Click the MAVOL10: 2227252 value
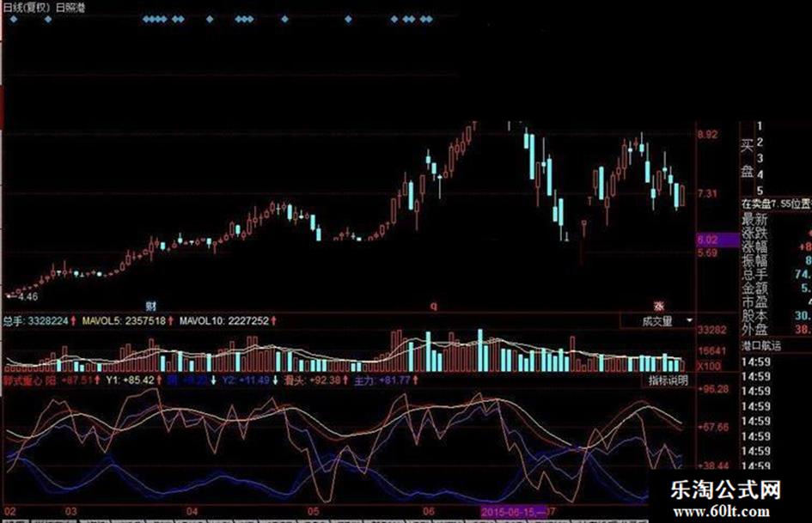This screenshot has height=523, width=812. coord(223,321)
